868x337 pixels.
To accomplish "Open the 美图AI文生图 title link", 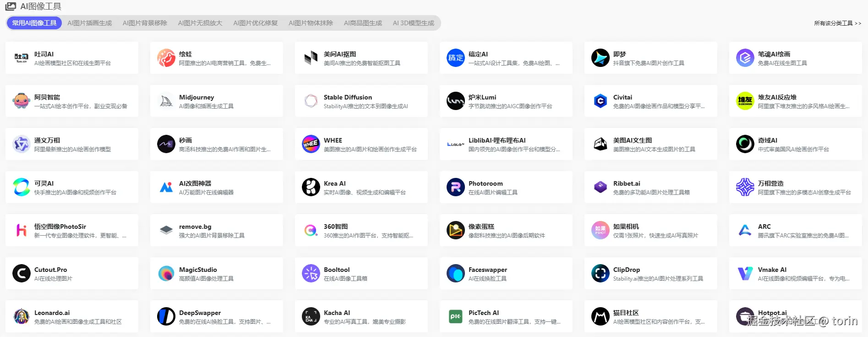I will click(x=633, y=140).
